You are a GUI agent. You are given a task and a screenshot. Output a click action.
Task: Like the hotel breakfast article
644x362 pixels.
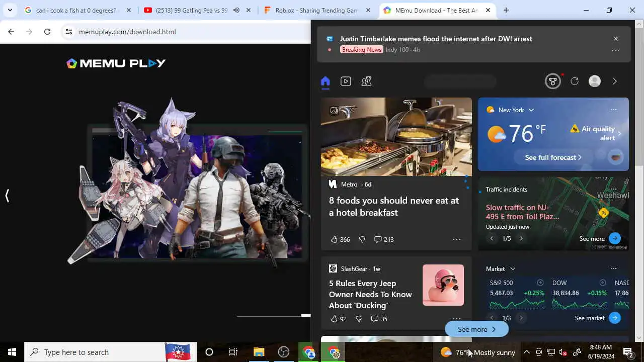click(x=340, y=239)
